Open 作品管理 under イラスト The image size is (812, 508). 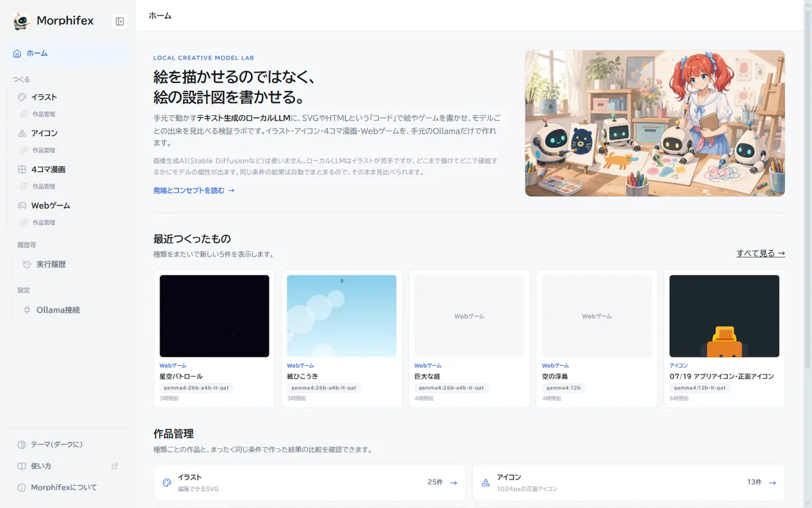44,114
